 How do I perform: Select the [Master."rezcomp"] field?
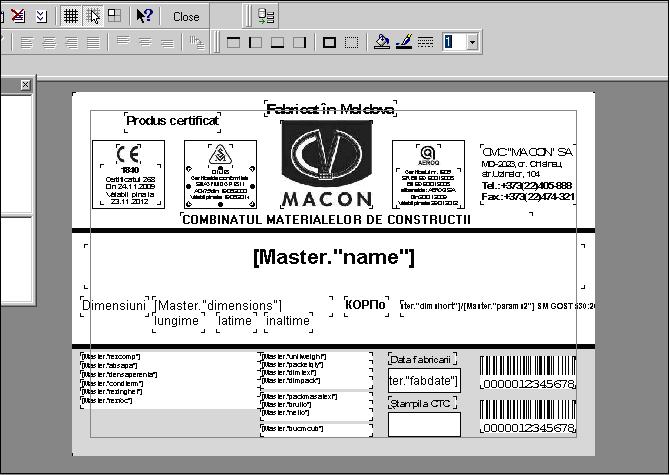(169, 356)
